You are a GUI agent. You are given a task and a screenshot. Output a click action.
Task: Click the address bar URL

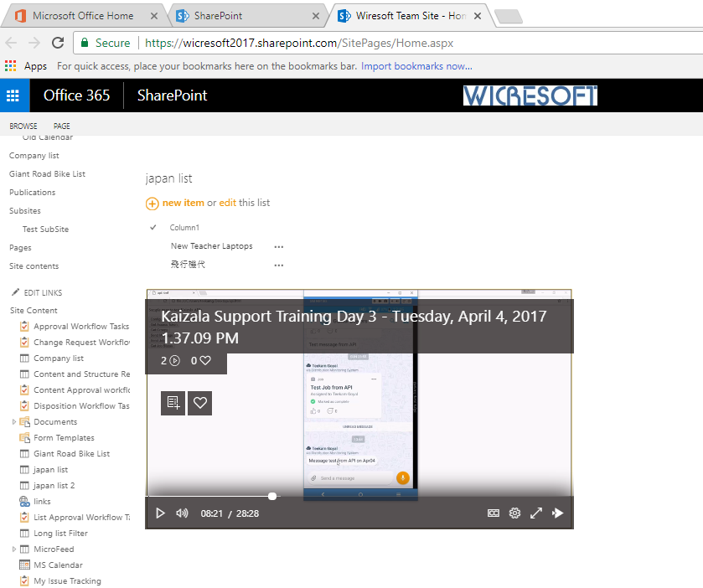[299, 43]
